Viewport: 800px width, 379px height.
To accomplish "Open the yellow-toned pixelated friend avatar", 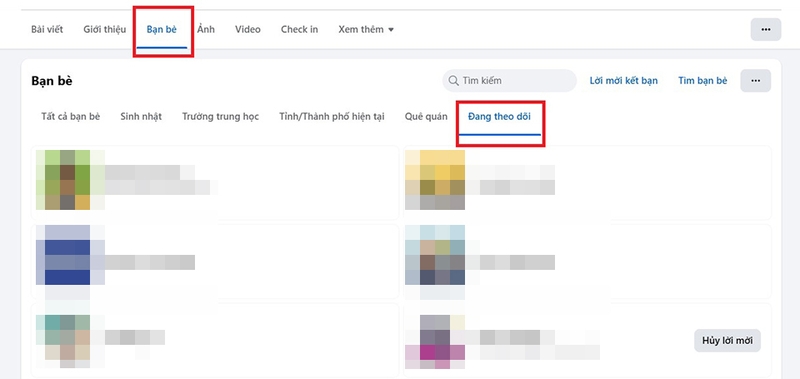I will pos(435,180).
